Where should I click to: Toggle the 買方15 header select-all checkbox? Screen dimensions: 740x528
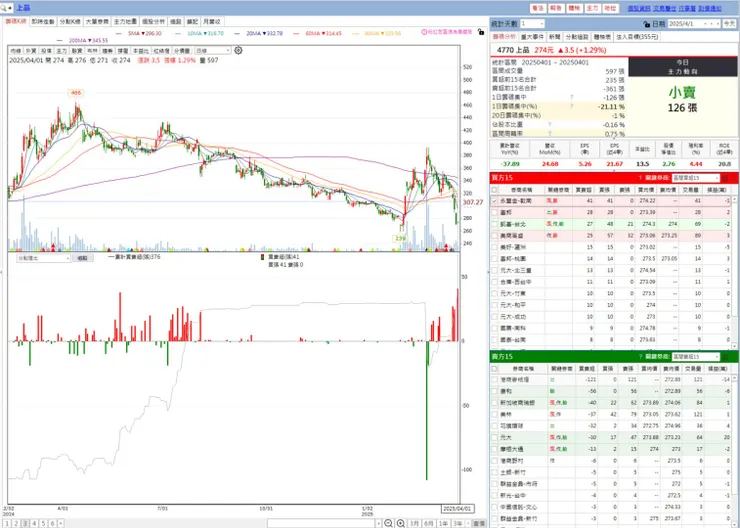(494, 190)
